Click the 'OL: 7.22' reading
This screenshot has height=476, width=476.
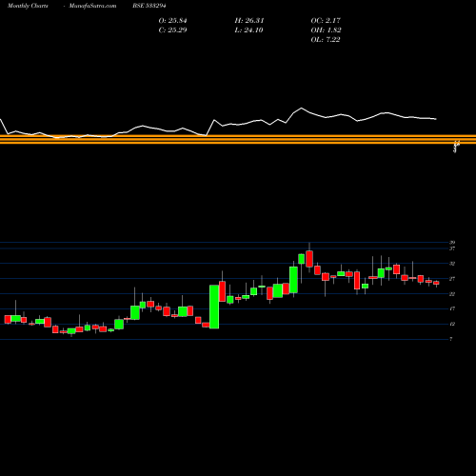click(x=326, y=40)
